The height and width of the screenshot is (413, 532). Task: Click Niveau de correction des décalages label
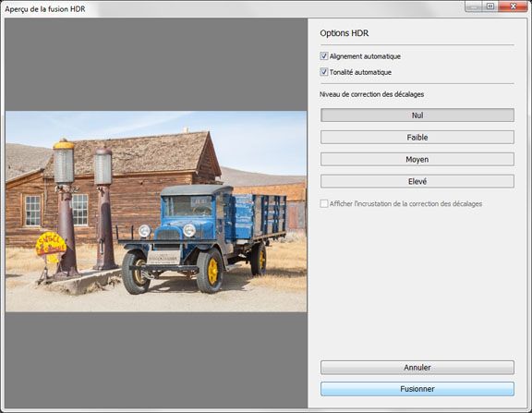(371, 94)
